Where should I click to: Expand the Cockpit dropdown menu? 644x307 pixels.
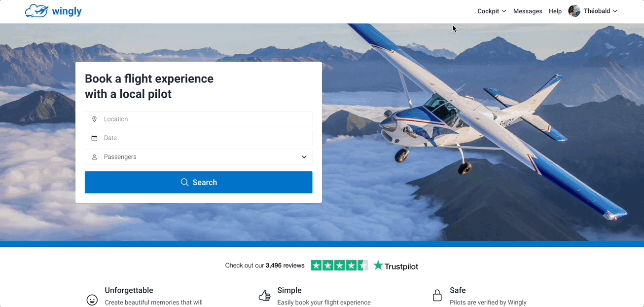tap(492, 11)
